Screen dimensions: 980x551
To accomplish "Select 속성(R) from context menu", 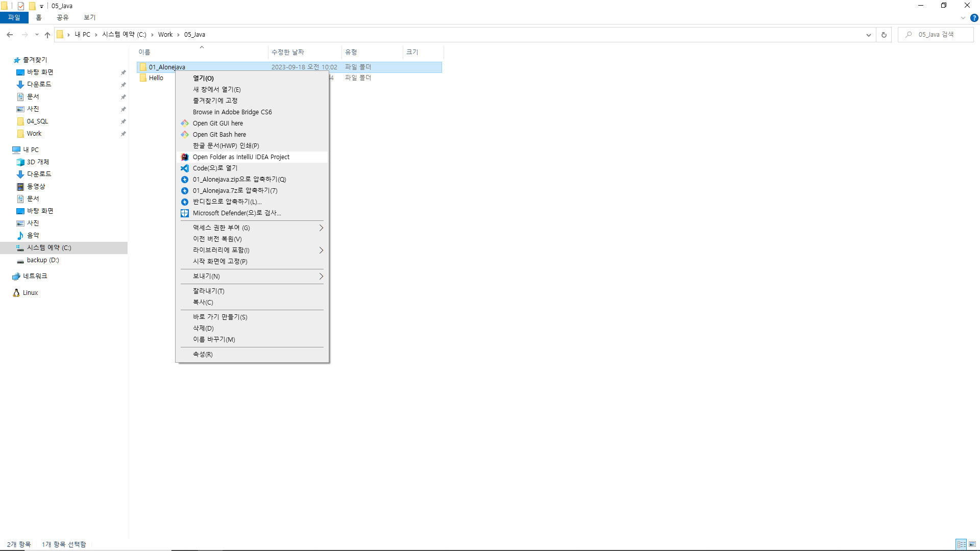I will [203, 355].
